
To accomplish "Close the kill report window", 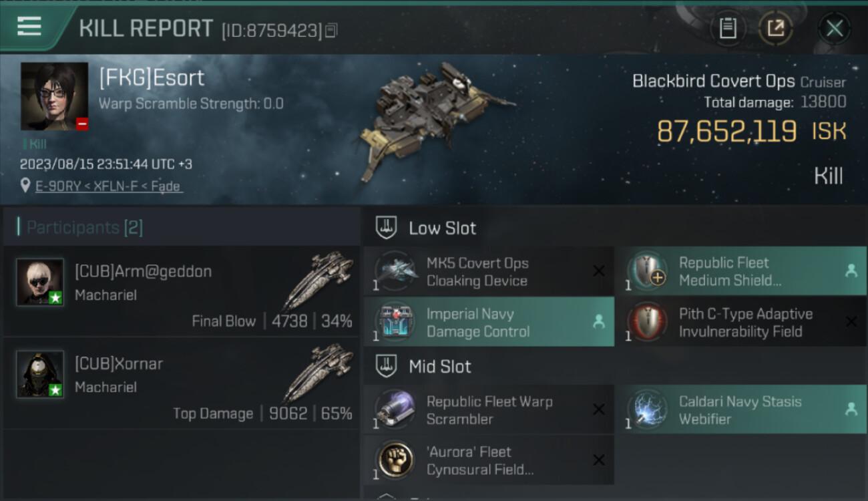I will click(834, 29).
